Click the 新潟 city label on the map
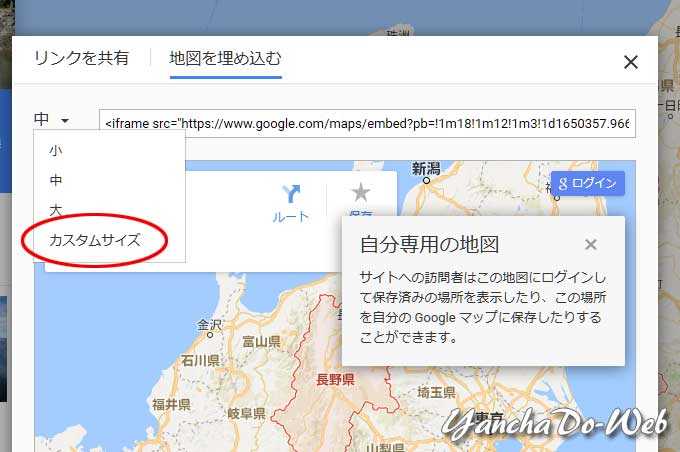Image resolution: width=680 pixels, height=452 pixels. point(425,168)
